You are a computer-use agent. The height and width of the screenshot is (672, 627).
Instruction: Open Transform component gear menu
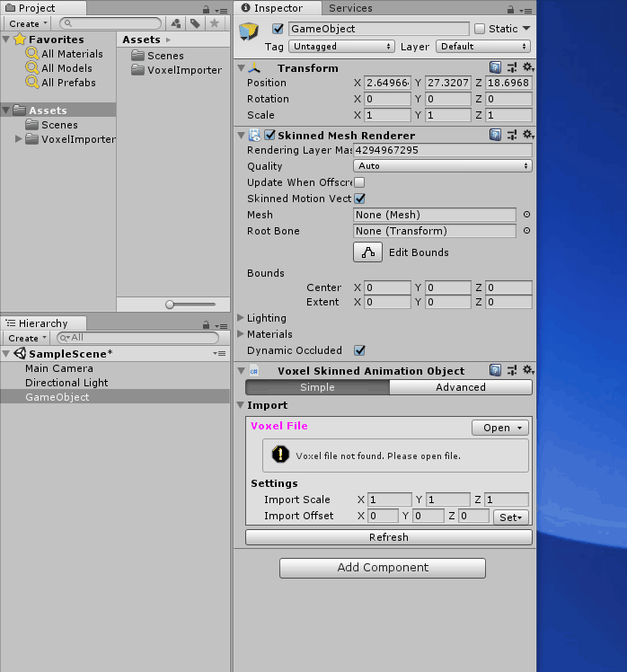tap(528, 67)
